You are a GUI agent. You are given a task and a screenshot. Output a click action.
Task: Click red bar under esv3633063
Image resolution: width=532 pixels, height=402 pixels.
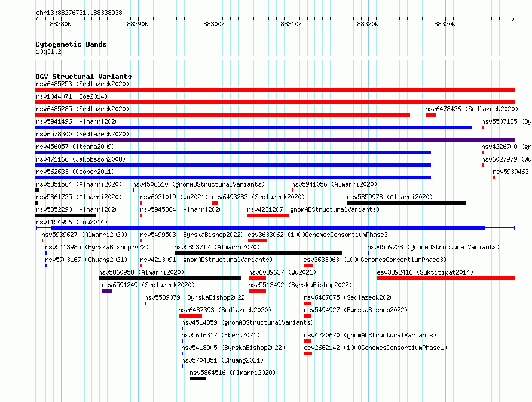click(308, 266)
